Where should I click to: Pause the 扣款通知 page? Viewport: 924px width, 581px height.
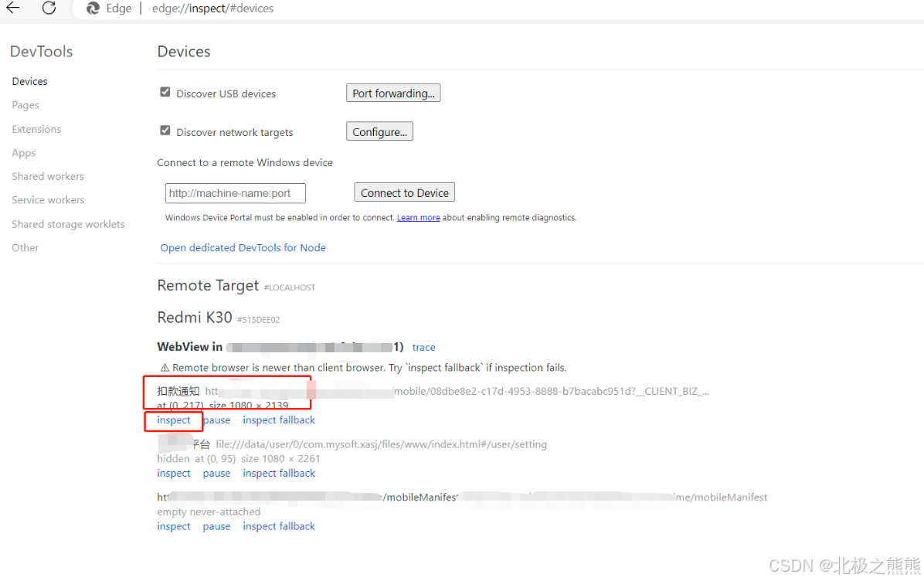217,420
